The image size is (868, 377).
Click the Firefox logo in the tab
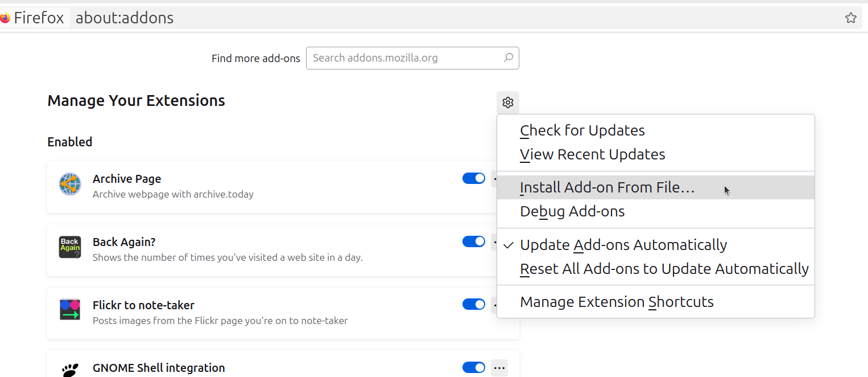coord(6,17)
